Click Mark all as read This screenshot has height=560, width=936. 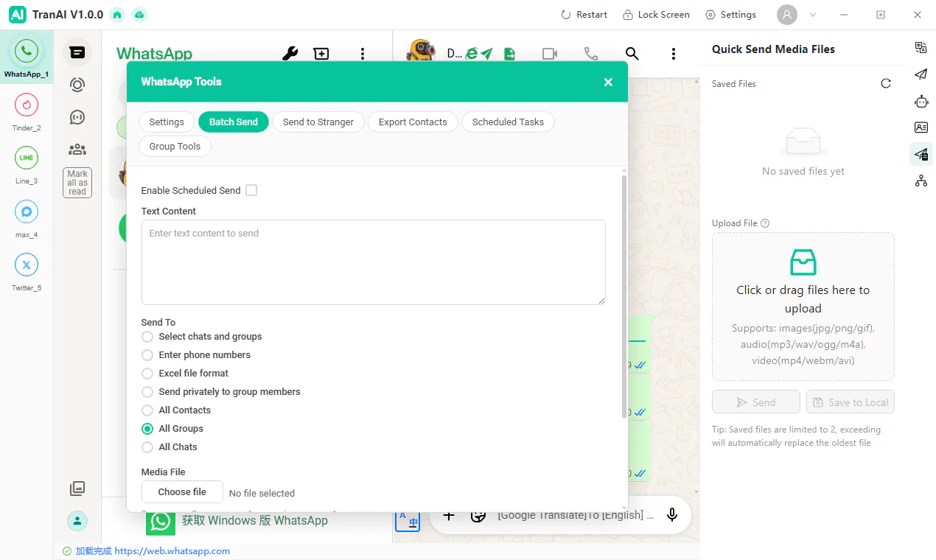click(77, 183)
